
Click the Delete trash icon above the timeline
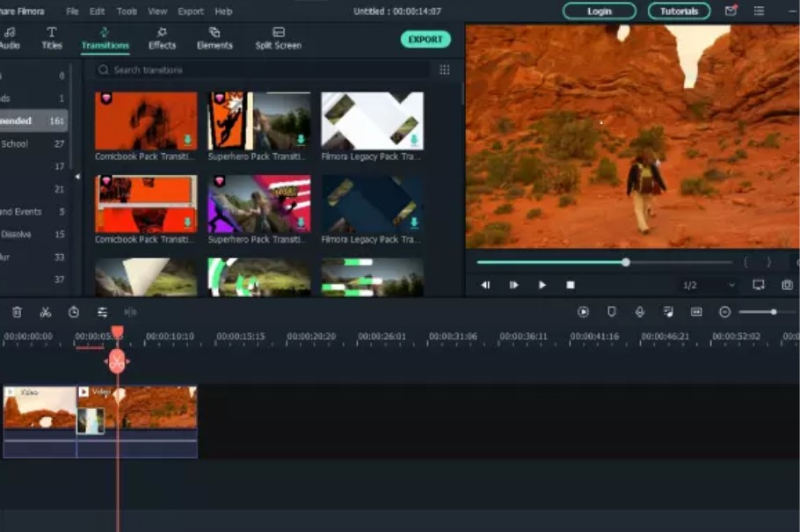(18, 312)
